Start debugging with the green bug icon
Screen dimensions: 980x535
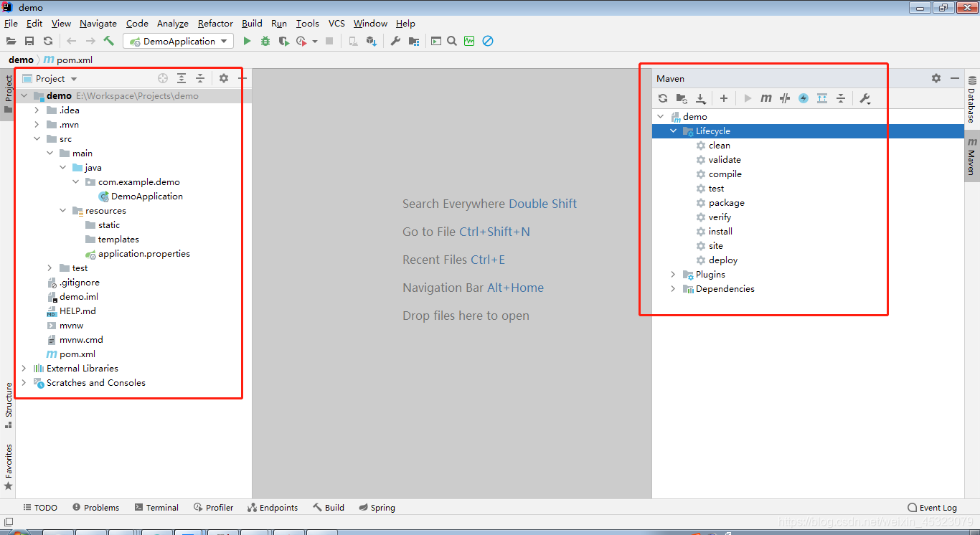[265, 41]
